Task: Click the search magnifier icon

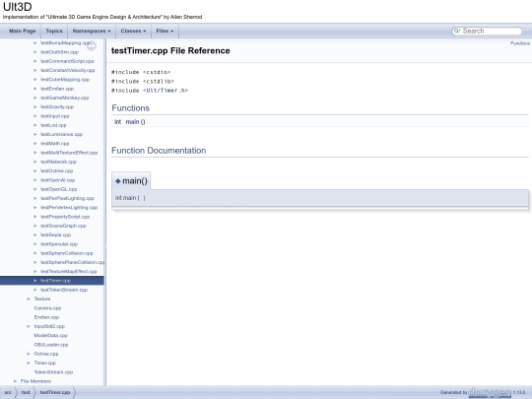Action: click(457, 31)
